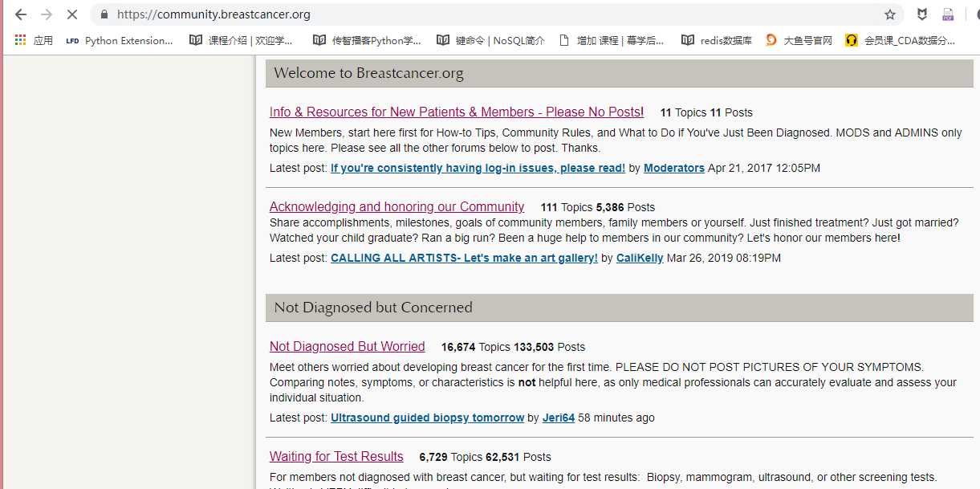Go forward with the browser forward arrow
The height and width of the screenshot is (489, 980).
[x=46, y=14]
